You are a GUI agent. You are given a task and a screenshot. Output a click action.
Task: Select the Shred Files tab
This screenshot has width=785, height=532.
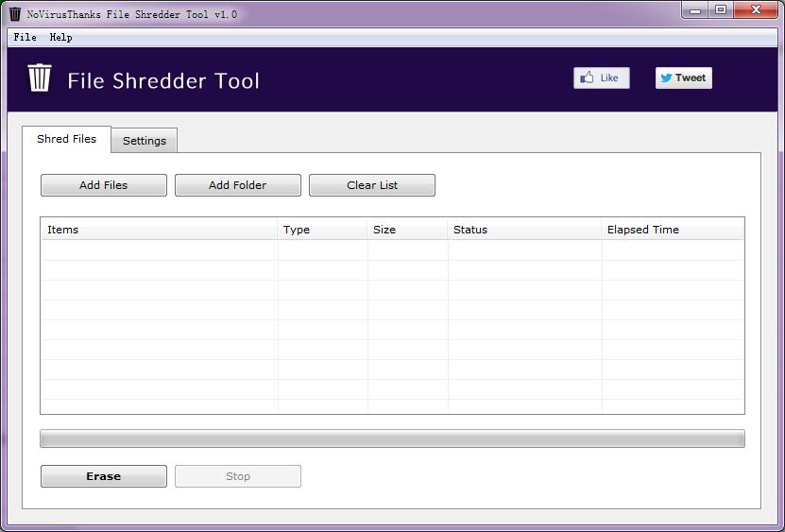[x=66, y=139]
